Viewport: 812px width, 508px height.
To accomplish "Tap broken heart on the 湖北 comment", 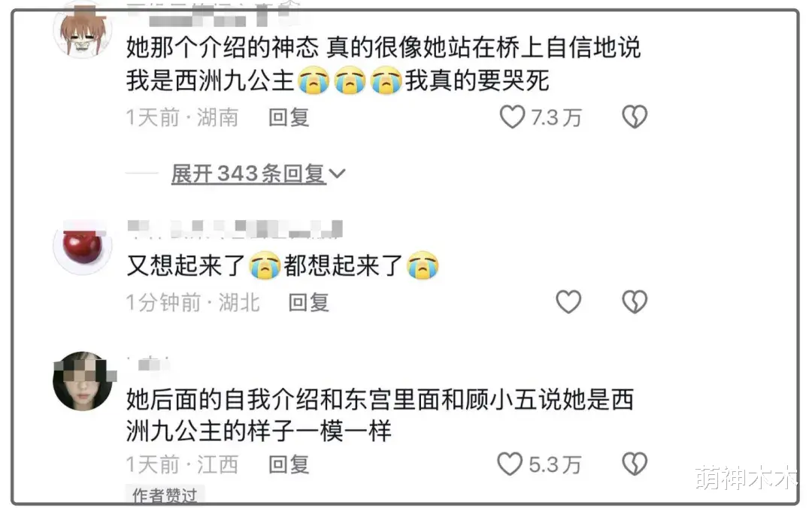I will click(x=635, y=302).
